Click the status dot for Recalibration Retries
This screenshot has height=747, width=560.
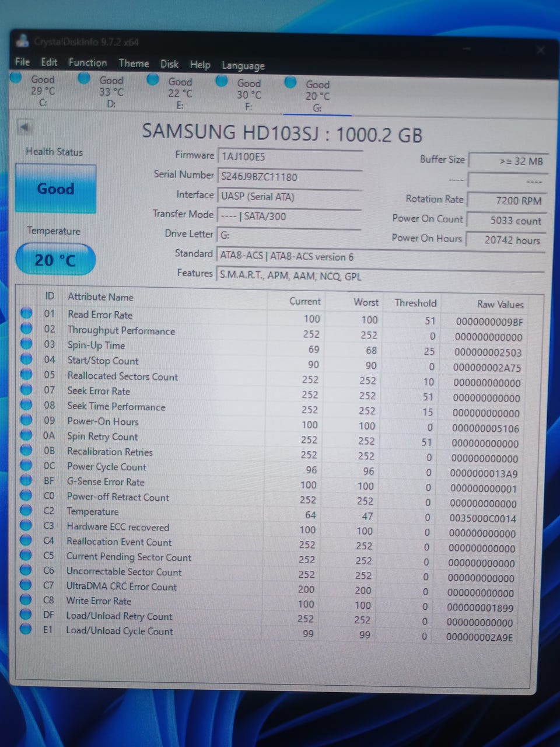coord(26,450)
